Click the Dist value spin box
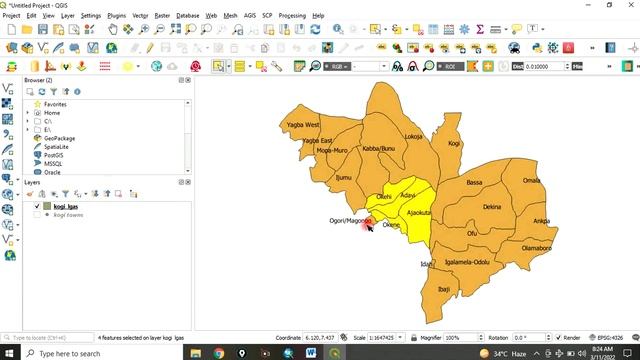The height and width of the screenshot is (360, 640). (x=547, y=66)
